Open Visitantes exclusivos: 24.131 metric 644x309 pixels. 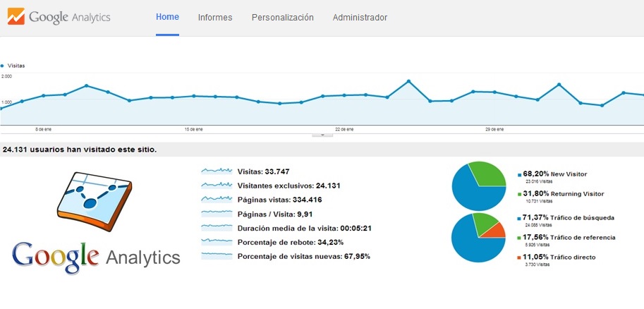288,186
